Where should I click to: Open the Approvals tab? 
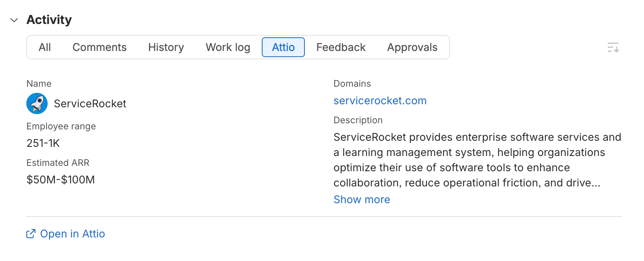coord(412,47)
